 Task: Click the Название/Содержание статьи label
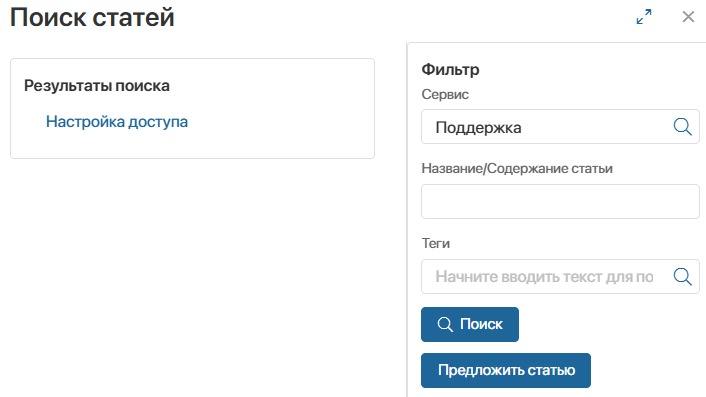tap(517, 168)
